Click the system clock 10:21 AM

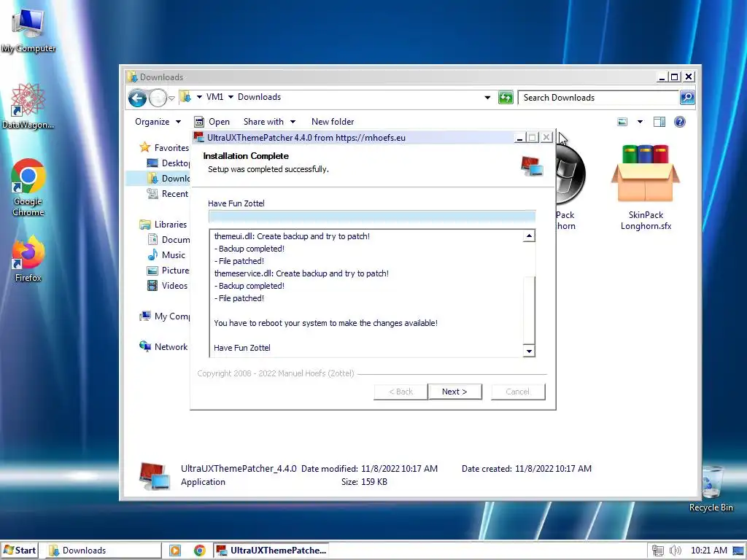click(708, 551)
